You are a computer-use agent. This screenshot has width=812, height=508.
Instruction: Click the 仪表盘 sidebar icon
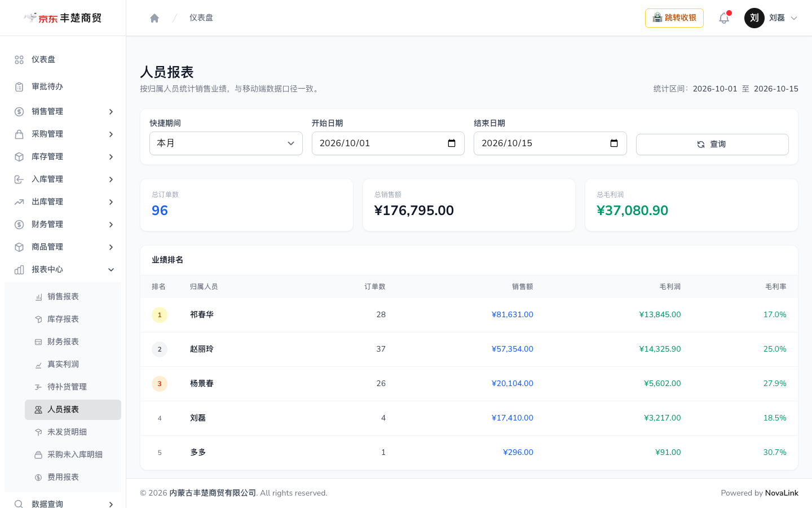coord(19,60)
